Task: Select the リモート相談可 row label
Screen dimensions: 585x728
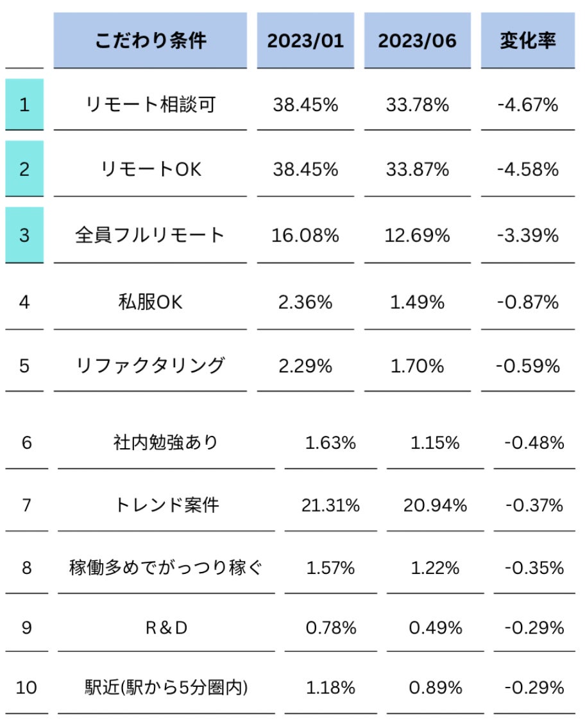Action: click(151, 105)
